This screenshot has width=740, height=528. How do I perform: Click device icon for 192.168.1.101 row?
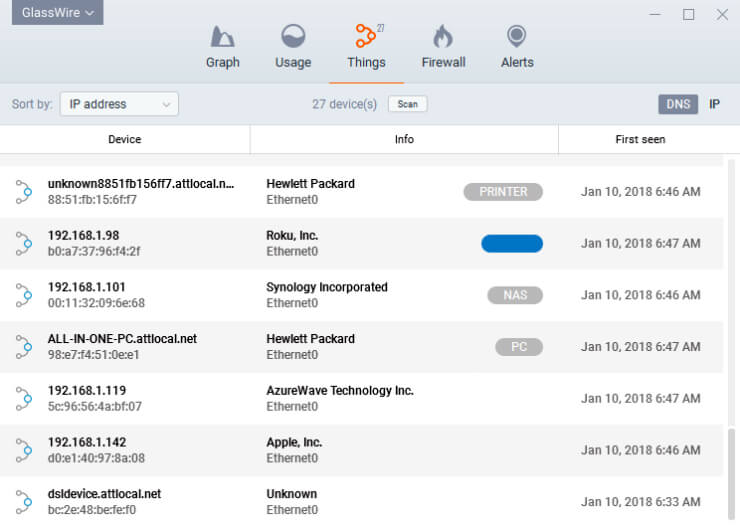24,295
